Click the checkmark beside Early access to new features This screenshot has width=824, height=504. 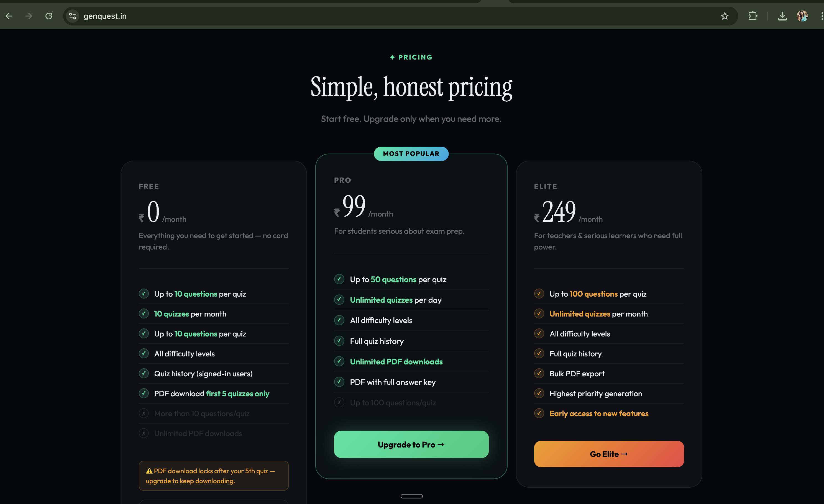click(x=539, y=413)
